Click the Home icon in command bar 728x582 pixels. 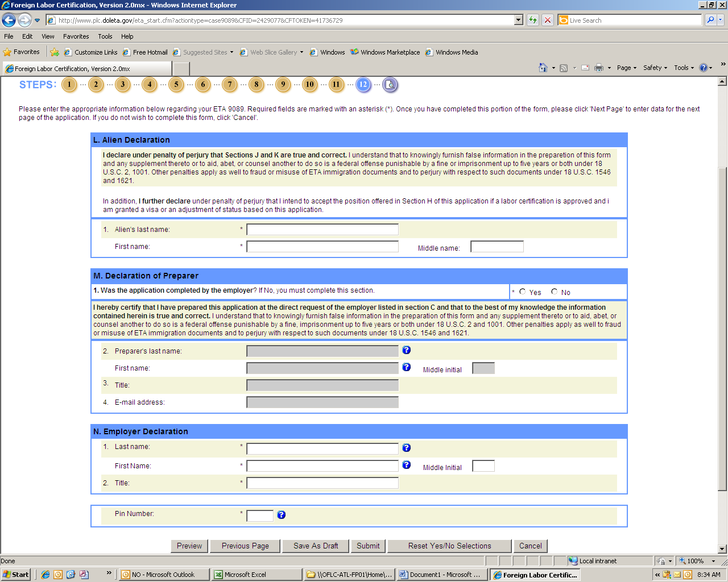coord(543,68)
